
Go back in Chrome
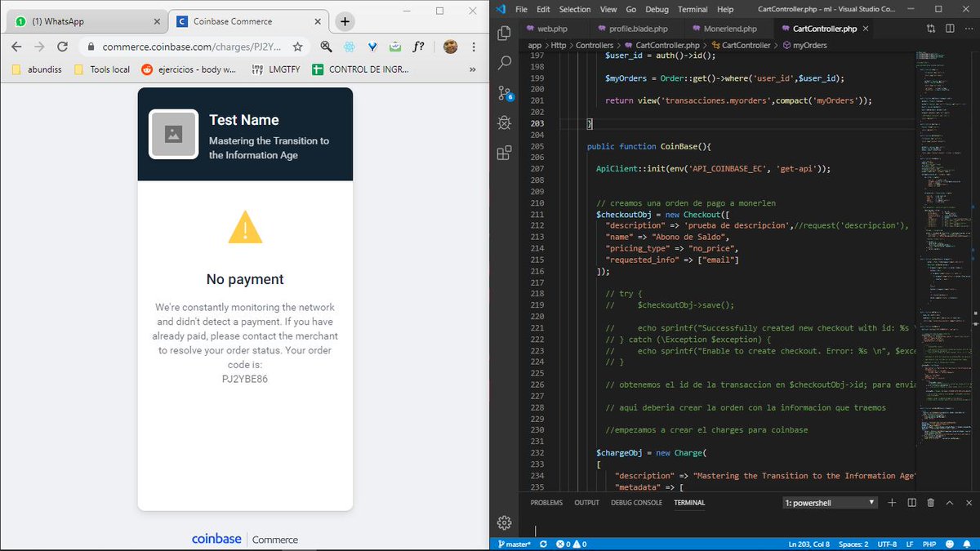(x=17, y=47)
